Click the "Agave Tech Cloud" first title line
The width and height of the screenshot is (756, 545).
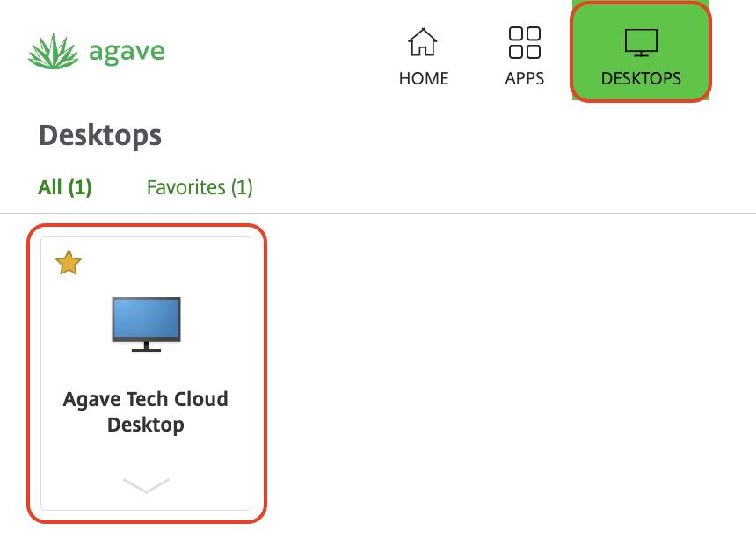click(x=146, y=399)
